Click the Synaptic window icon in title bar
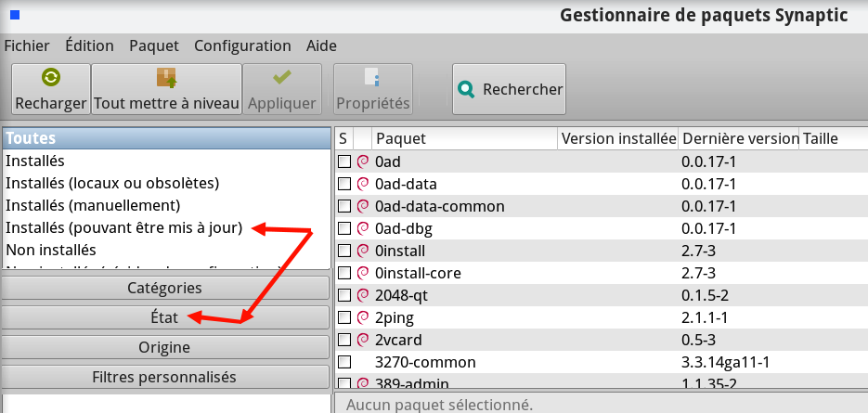 [x=14, y=15]
